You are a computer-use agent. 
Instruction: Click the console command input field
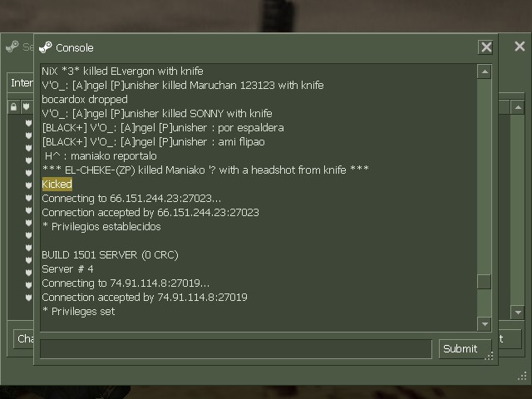236,349
